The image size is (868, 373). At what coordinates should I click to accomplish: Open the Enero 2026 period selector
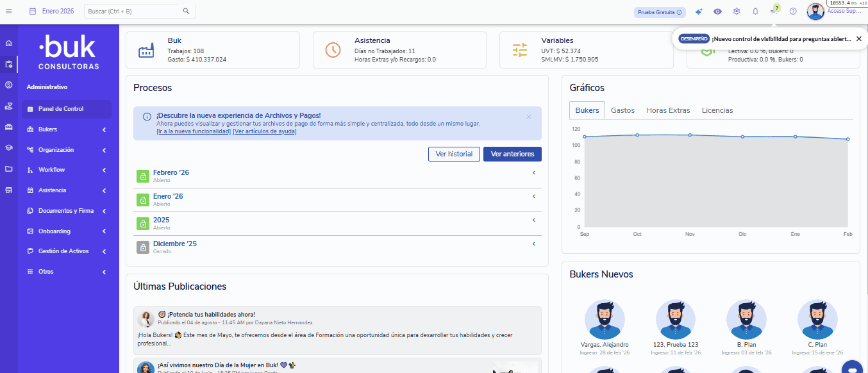(52, 12)
